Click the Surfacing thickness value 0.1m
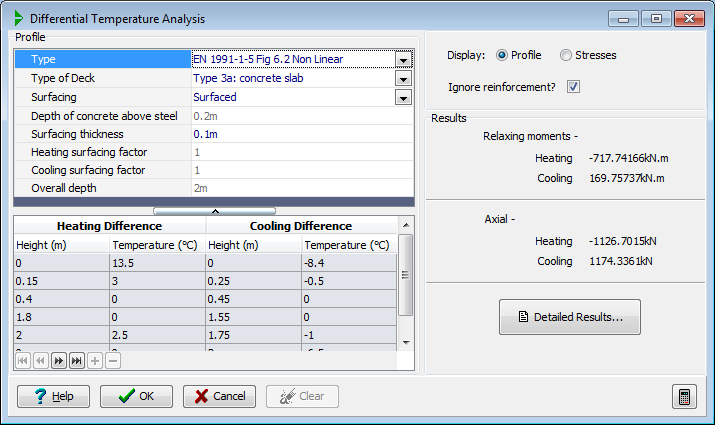The width and height of the screenshot is (715, 425). (302, 134)
